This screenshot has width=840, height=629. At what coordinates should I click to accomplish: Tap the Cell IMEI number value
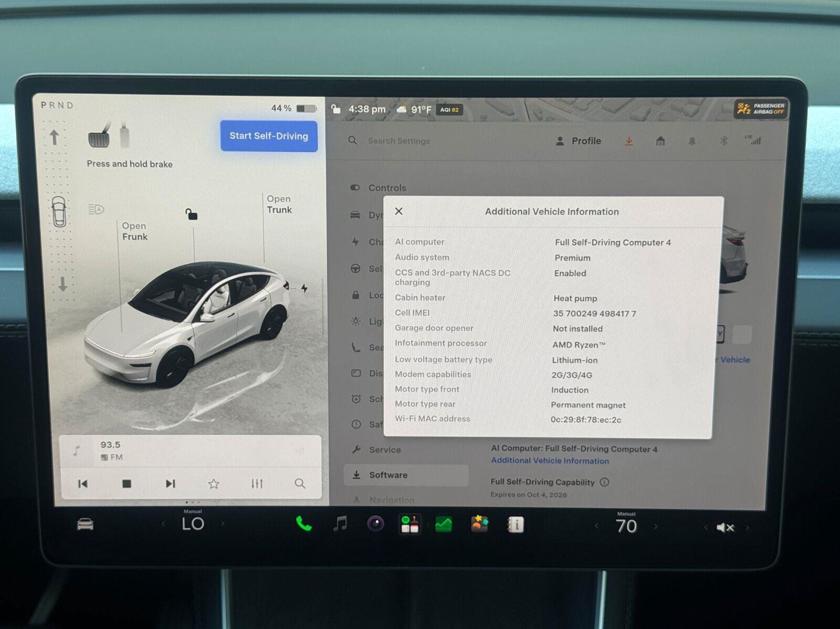point(594,313)
